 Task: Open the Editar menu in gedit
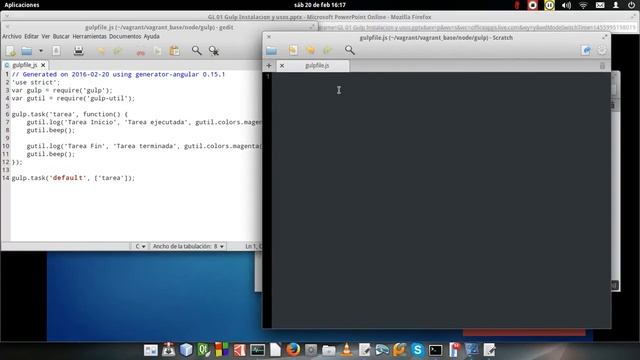[31, 36]
